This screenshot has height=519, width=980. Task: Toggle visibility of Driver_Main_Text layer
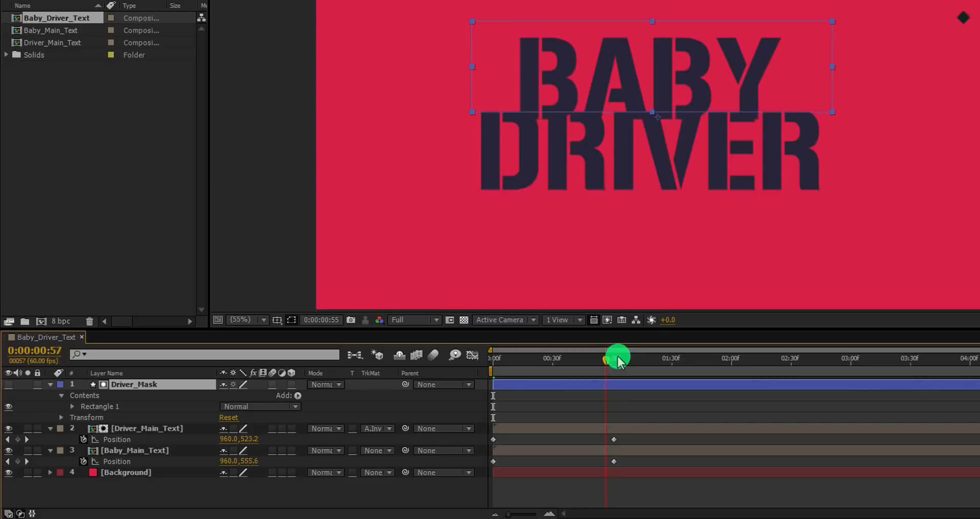[8, 429]
